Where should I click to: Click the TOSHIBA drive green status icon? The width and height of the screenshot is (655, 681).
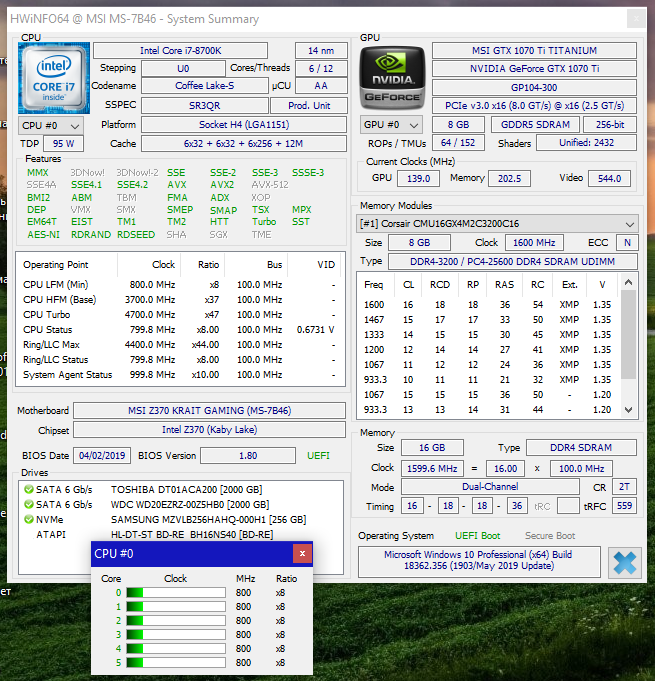tap(29, 489)
